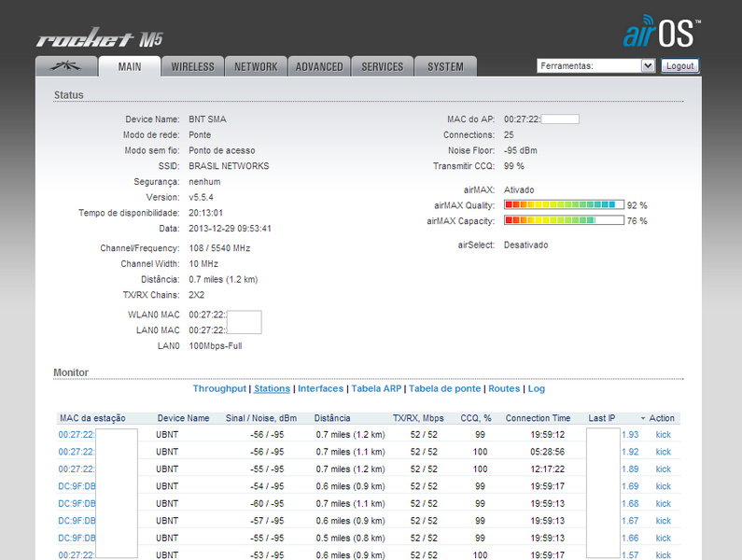Select the SERVICES tab
Screen dimensions: 742x560
[383, 66]
